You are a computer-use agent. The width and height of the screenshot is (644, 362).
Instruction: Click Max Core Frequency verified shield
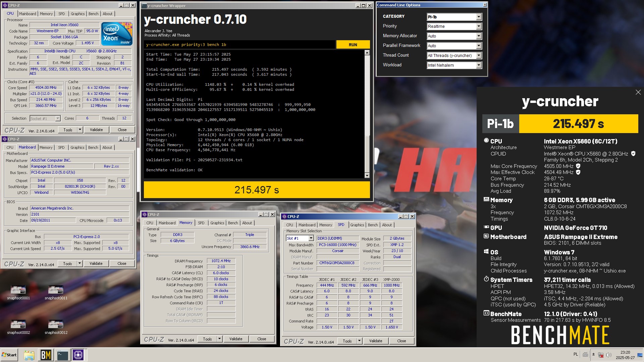pos(578,166)
